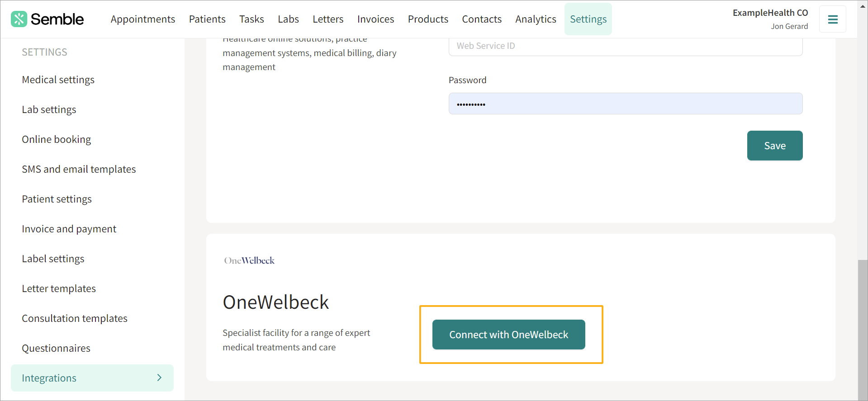Click the Password label text
The width and height of the screenshot is (868, 401).
point(467,80)
